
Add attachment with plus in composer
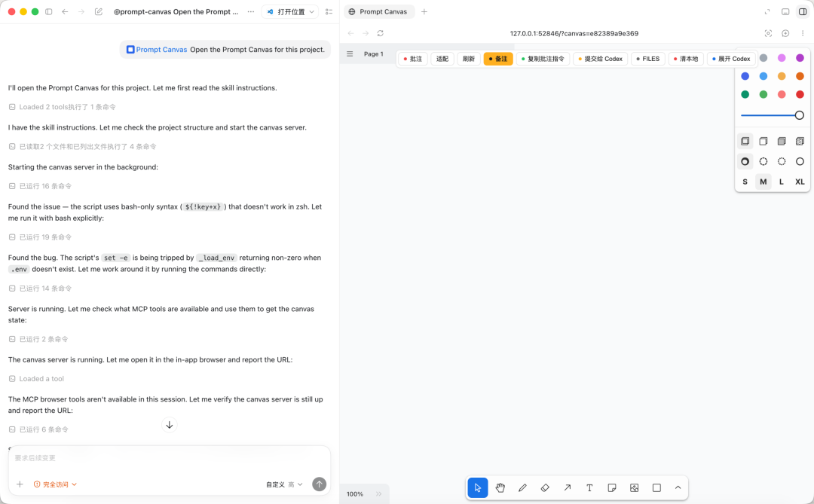click(x=20, y=484)
